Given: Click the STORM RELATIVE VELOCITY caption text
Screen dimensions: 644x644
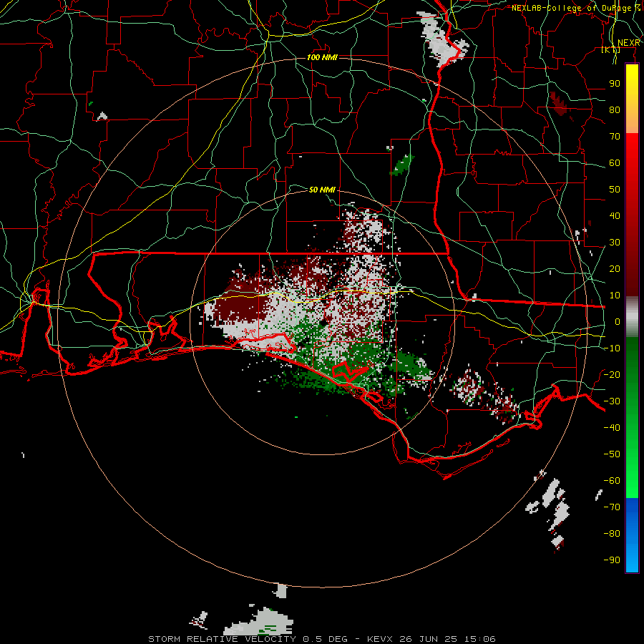Looking at the screenshot, I should click(x=224, y=639).
